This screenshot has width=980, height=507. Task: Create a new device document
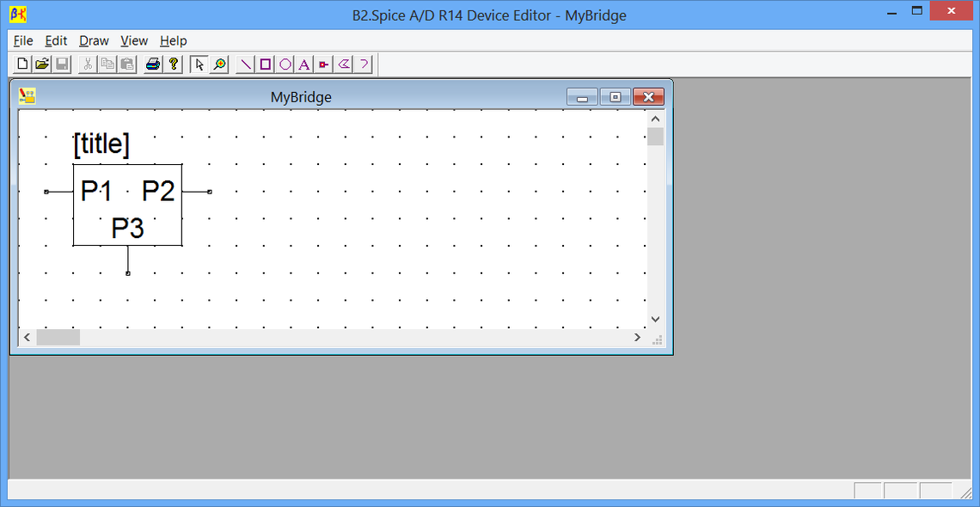22,64
